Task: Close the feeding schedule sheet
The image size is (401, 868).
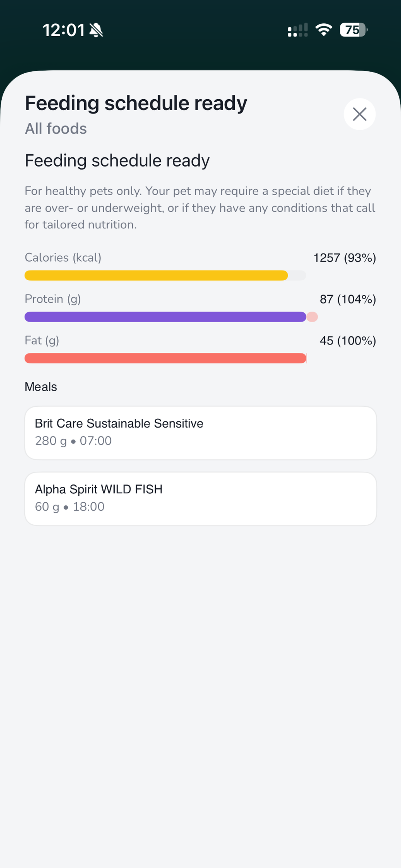Action: pos(359,114)
